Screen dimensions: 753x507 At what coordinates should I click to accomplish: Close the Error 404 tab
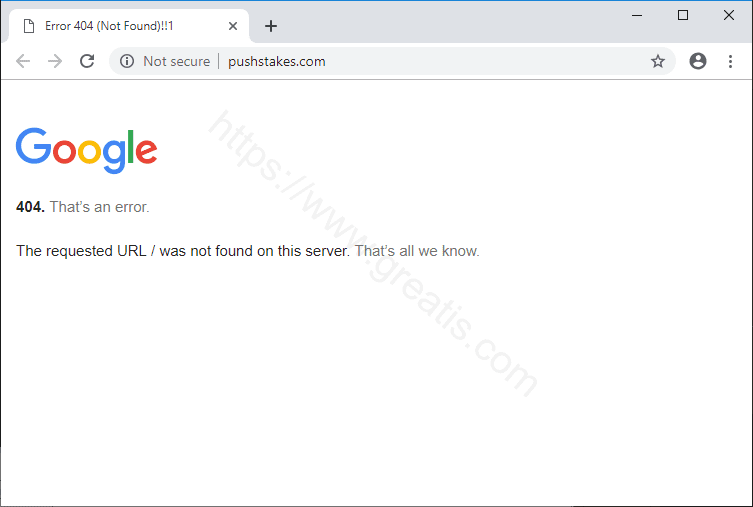tap(233, 26)
